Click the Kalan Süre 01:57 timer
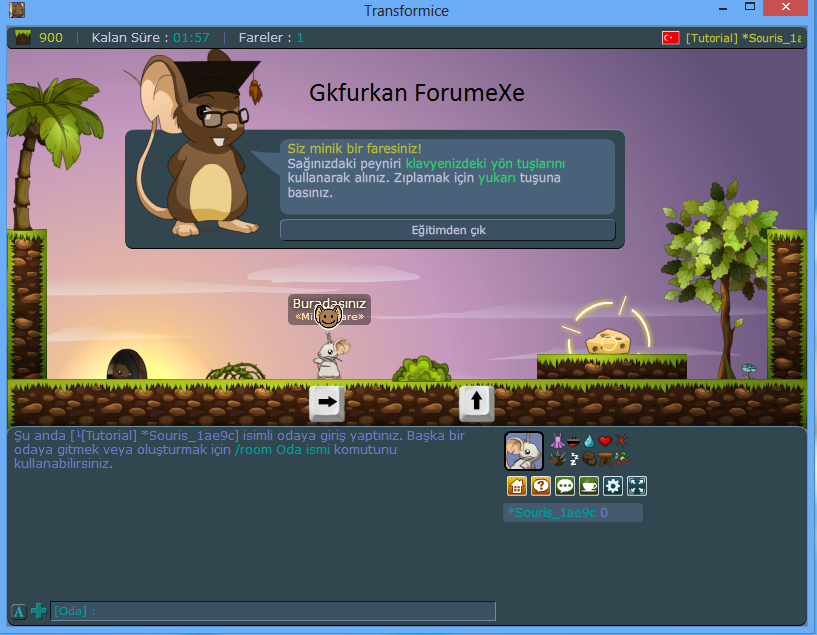817x635 pixels. (151, 38)
